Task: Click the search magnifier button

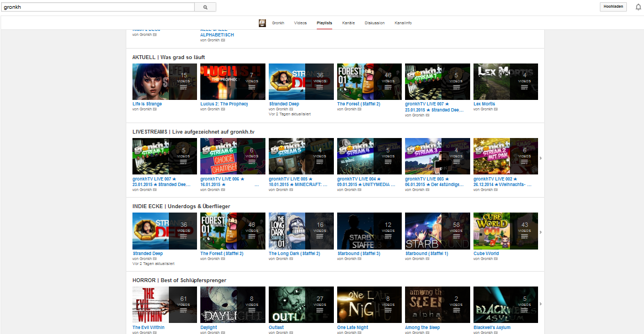Action: [x=205, y=7]
